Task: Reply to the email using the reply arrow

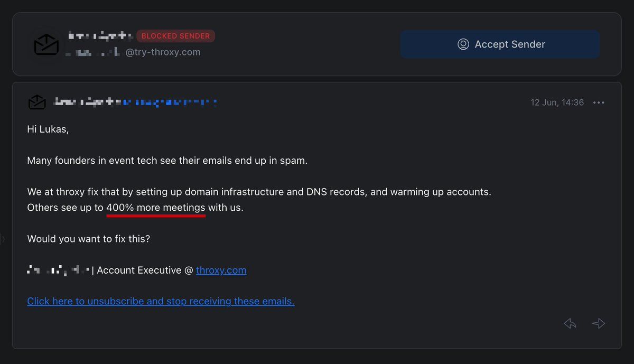Action: (570, 323)
